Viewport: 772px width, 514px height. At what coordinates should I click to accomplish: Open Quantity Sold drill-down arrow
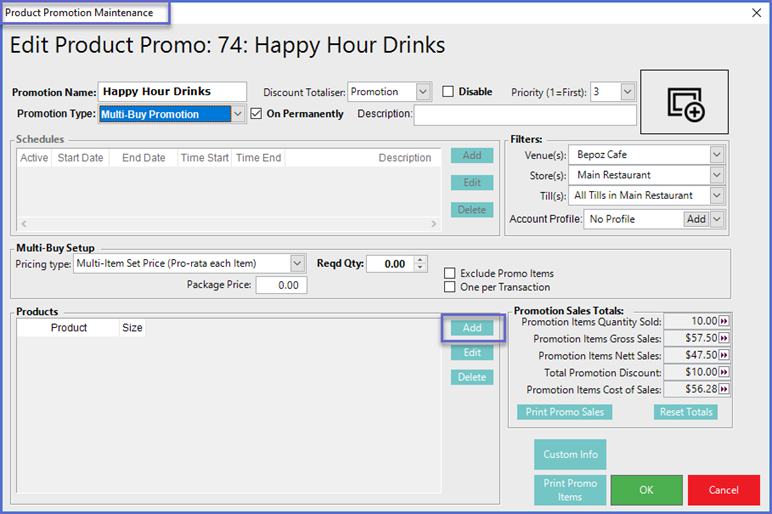(x=724, y=321)
